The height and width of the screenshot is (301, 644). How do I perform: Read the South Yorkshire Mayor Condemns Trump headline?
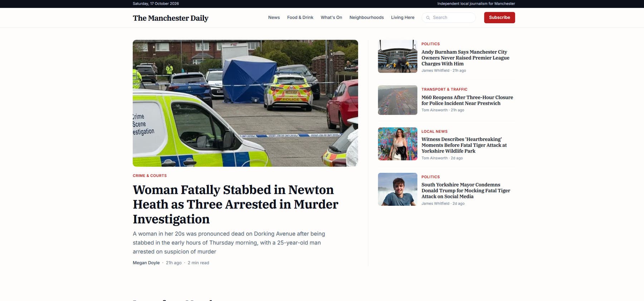466,191
